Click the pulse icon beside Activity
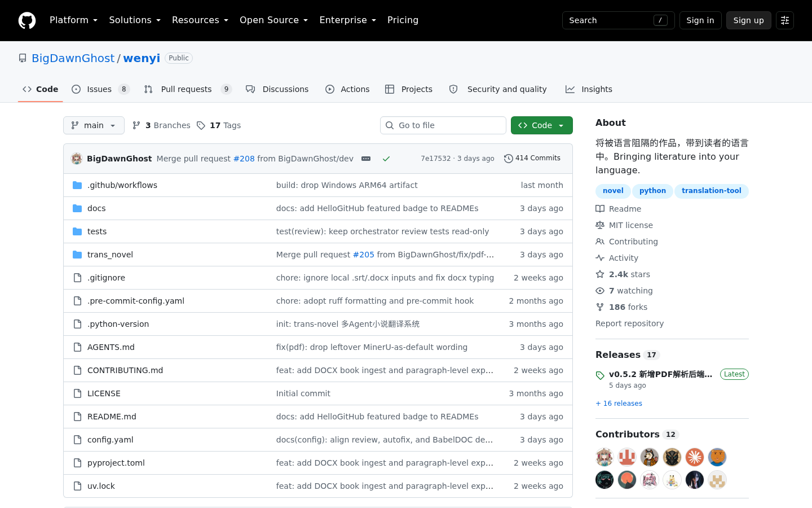The image size is (812, 508). [600, 258]
